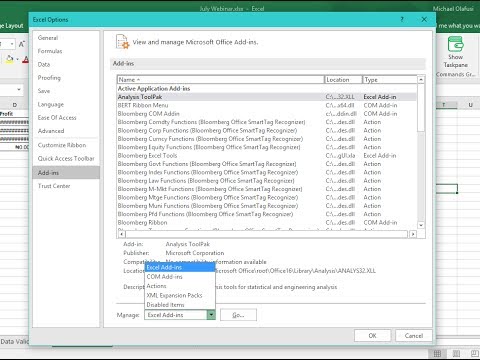Select the Add-ins category
The width and height of the screenshot is (480, 360).
pyautogui.click(x=66, y=173)
